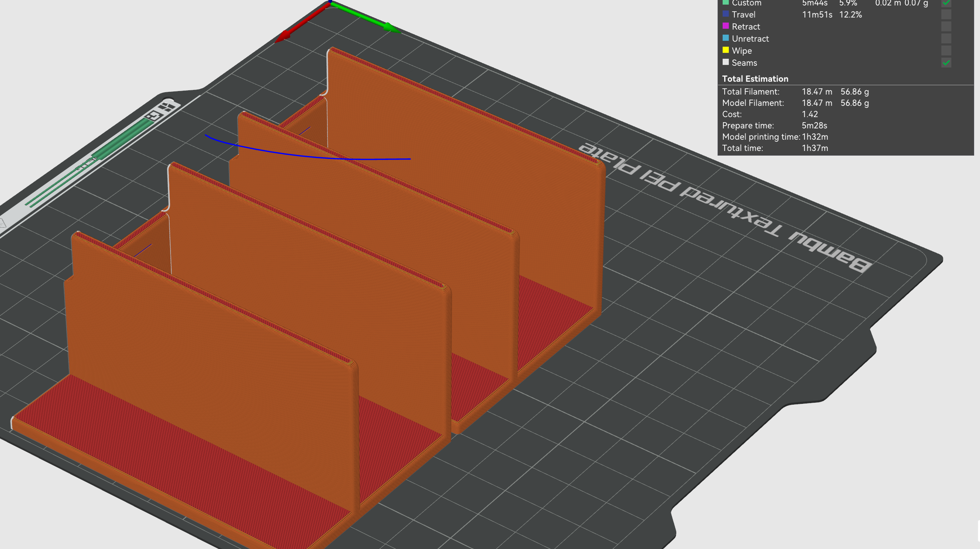The height and width of the screenshot is (549, 980).
Task: Enable the Retract visibility checkbox
Action: [946, 26]
